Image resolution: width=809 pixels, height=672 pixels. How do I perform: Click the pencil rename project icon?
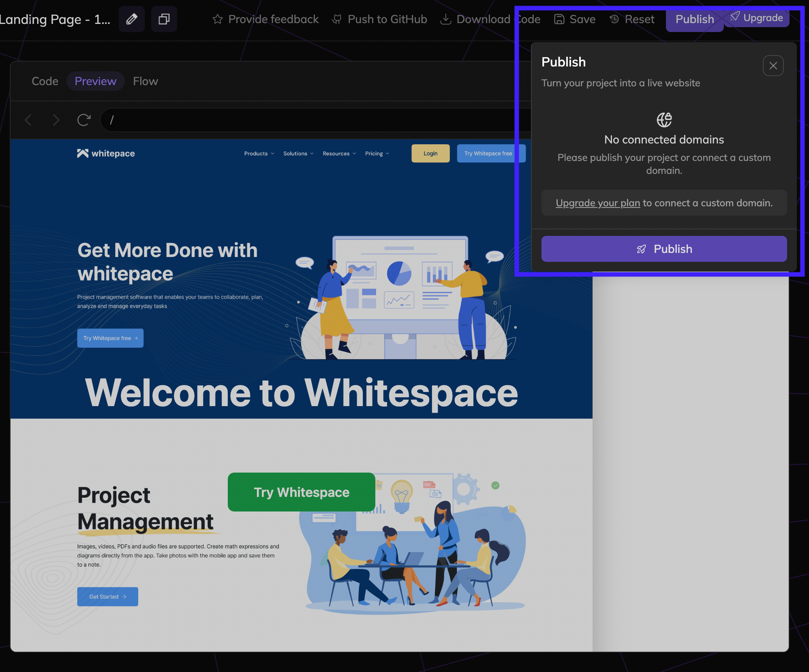pos(132,19)
